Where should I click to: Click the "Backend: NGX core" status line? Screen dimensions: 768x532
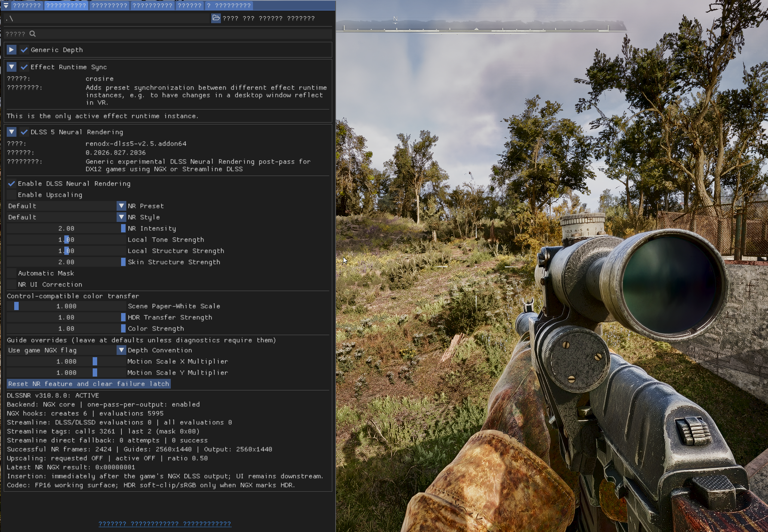[103, 404]
